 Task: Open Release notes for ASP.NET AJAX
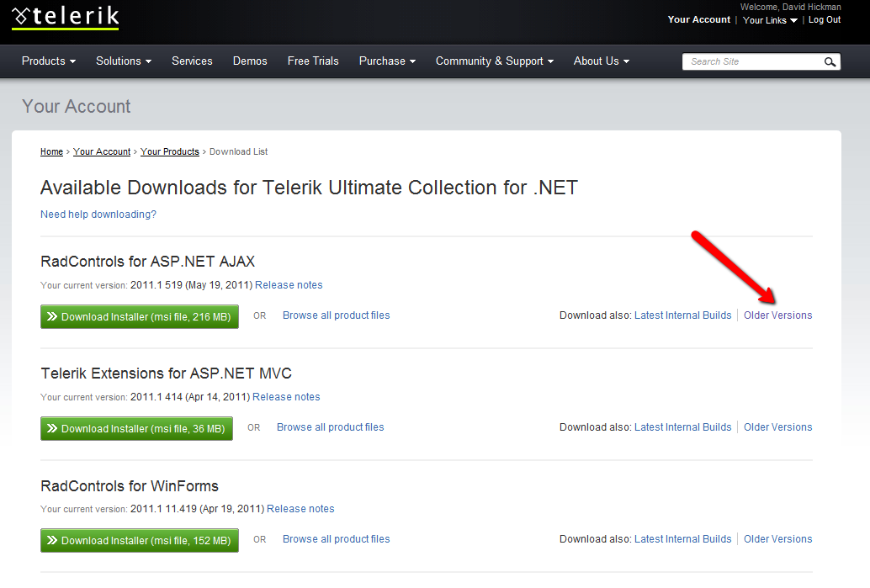289,284
